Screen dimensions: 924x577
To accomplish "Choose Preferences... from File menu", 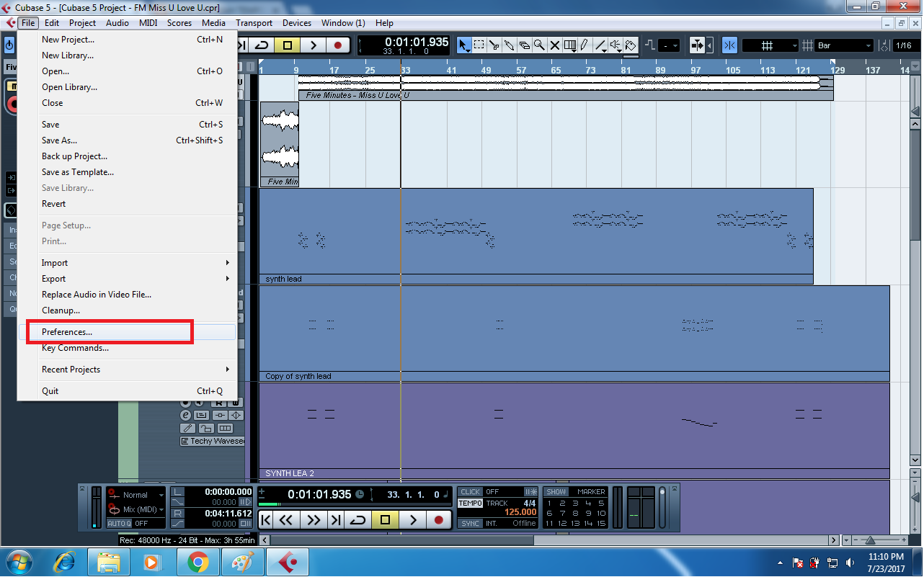I will point(128,332).
